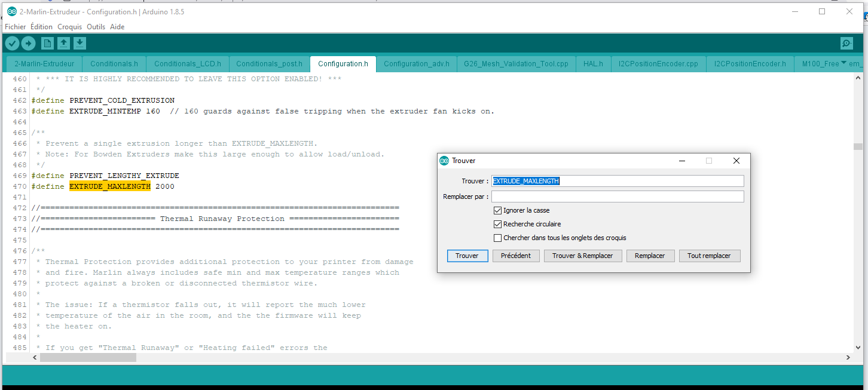Open the G26_Mesh_Validation_Tool.cpp tab
The width and height of the screenshot is (868, 390).
pos(516,64)
